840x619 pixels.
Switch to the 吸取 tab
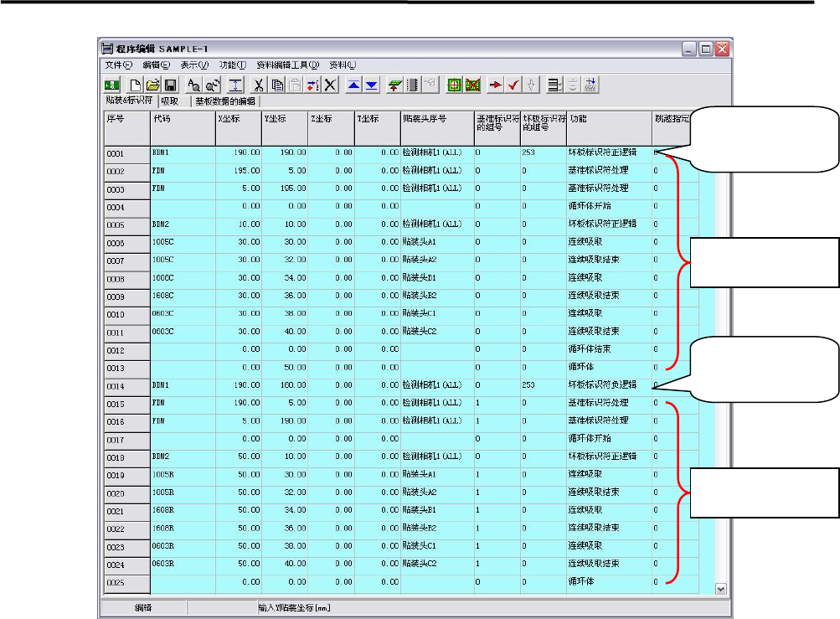(x=169, y=101)
